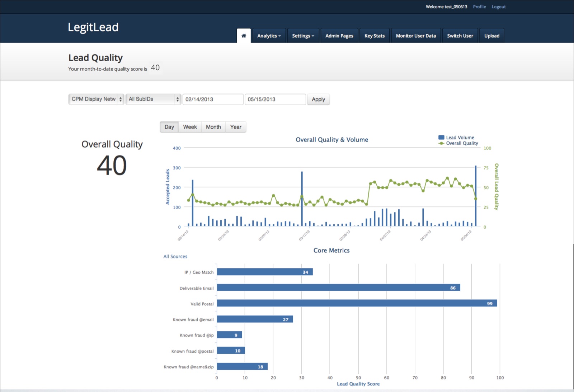Open the CPM Display Network source dropdown
The width and height of the screenshot is (574, 392).
tap(96, 99)
